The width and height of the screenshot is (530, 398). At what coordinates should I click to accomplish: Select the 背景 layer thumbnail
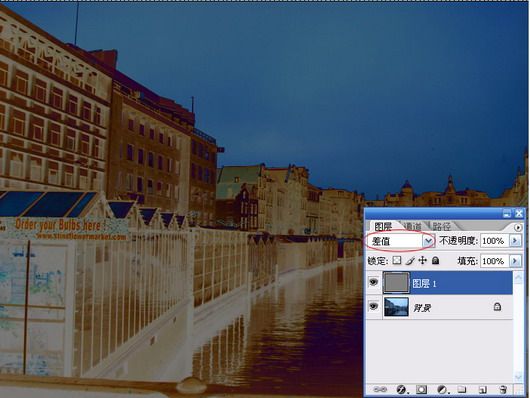coord(396,307)
